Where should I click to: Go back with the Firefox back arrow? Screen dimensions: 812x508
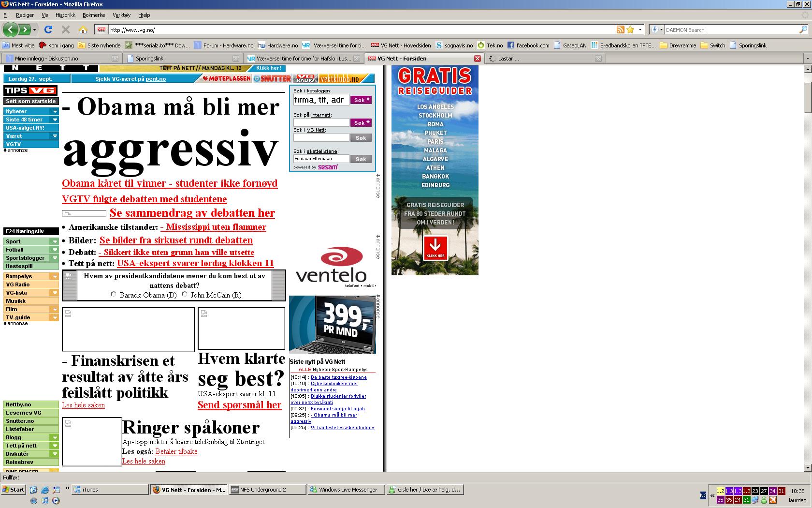11,30
